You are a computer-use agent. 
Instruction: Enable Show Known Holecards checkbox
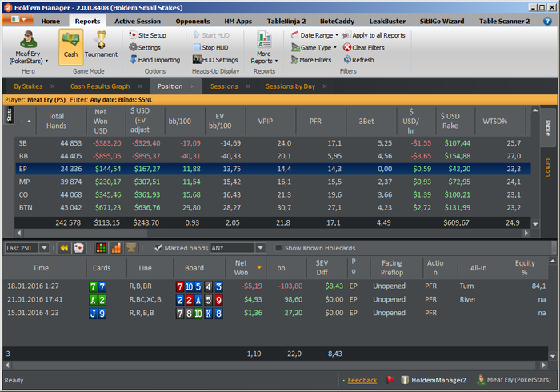tap(278, 248)
